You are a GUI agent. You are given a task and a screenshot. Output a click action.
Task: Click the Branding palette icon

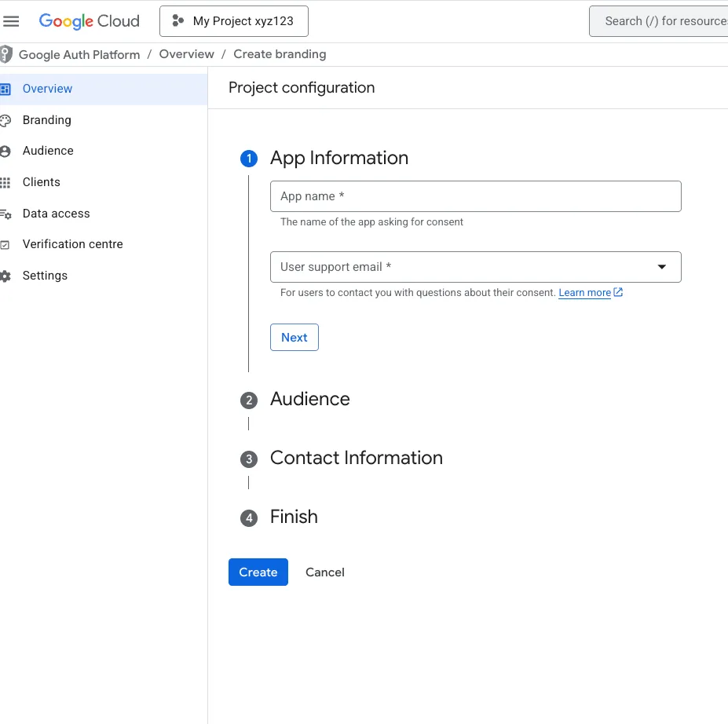pos(5,121)
